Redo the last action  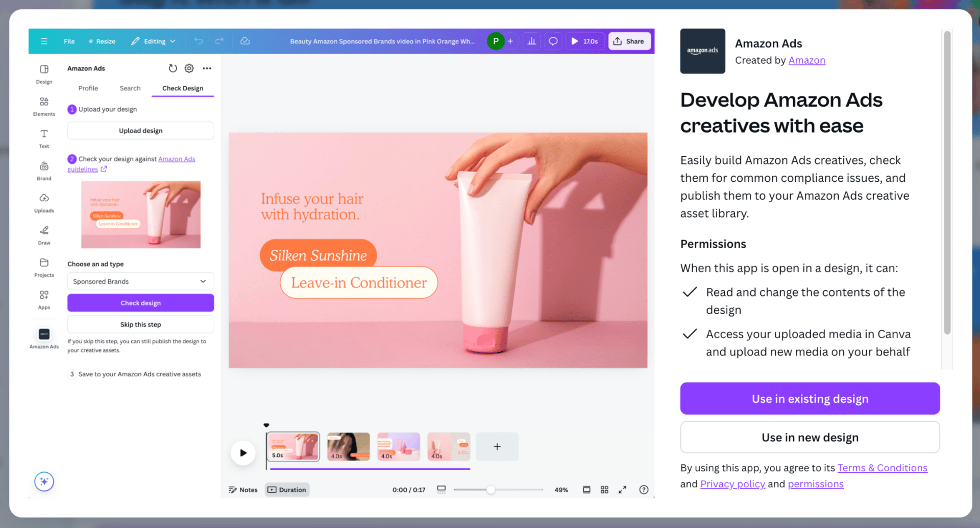tap(219, 41)
